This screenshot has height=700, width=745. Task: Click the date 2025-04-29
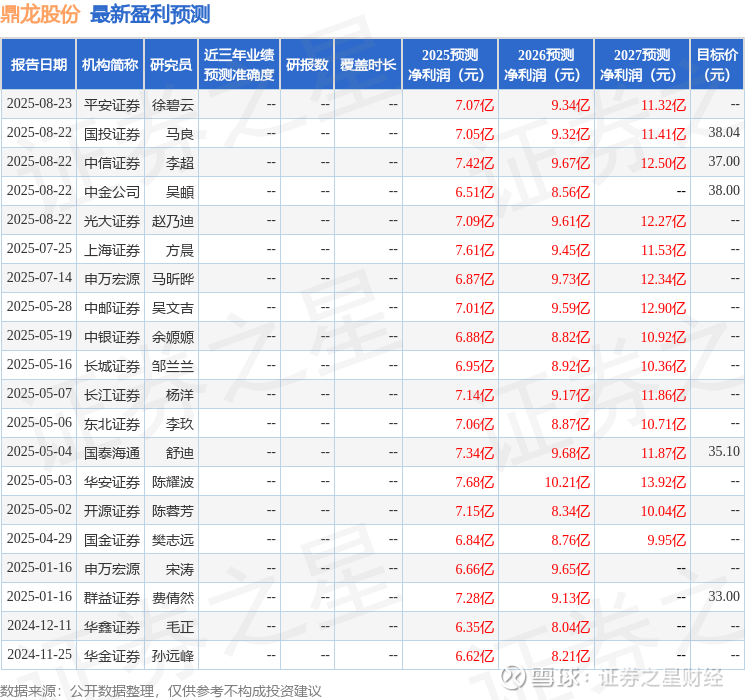pyautogui.click(x=39, y=538)
